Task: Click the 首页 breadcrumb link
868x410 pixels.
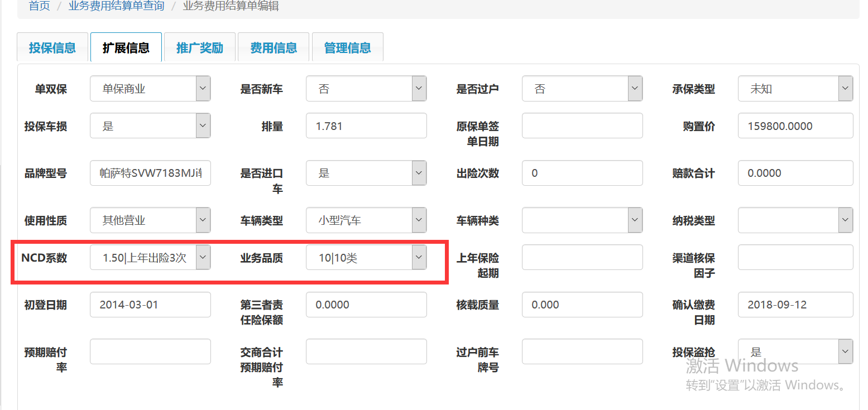Action: coord(40,6)
